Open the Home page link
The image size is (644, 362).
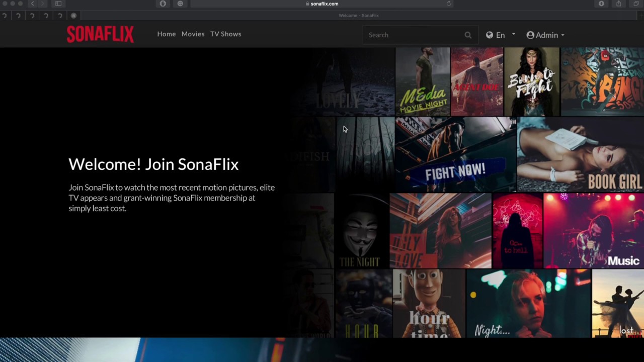[167, 34]
